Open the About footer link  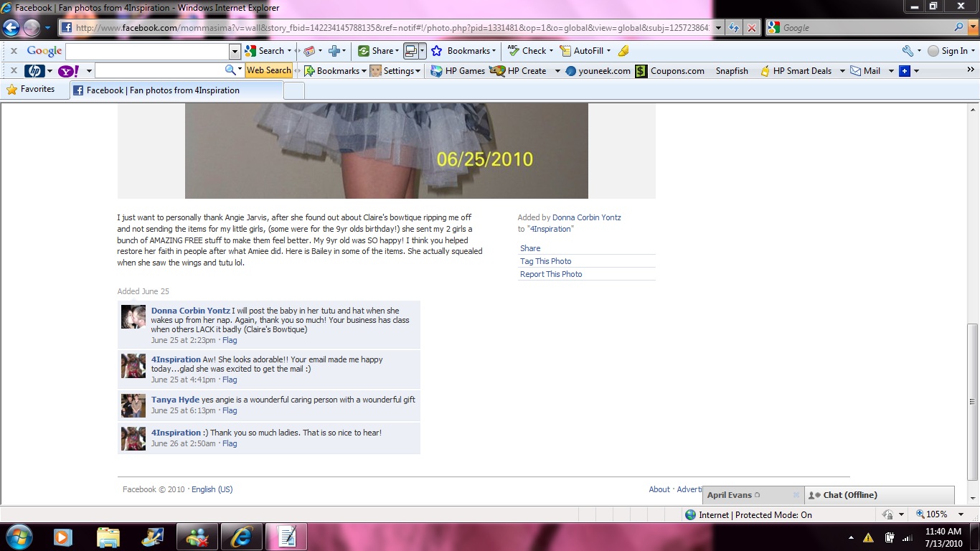659,489
